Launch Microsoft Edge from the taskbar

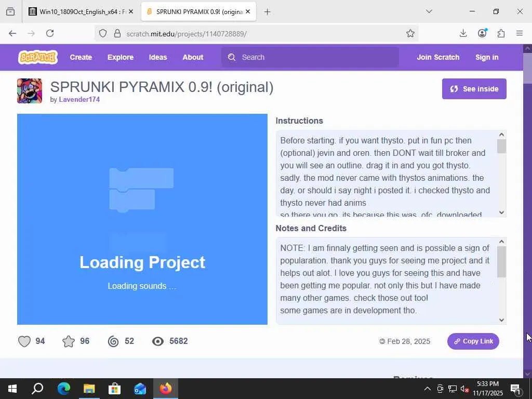63,389
